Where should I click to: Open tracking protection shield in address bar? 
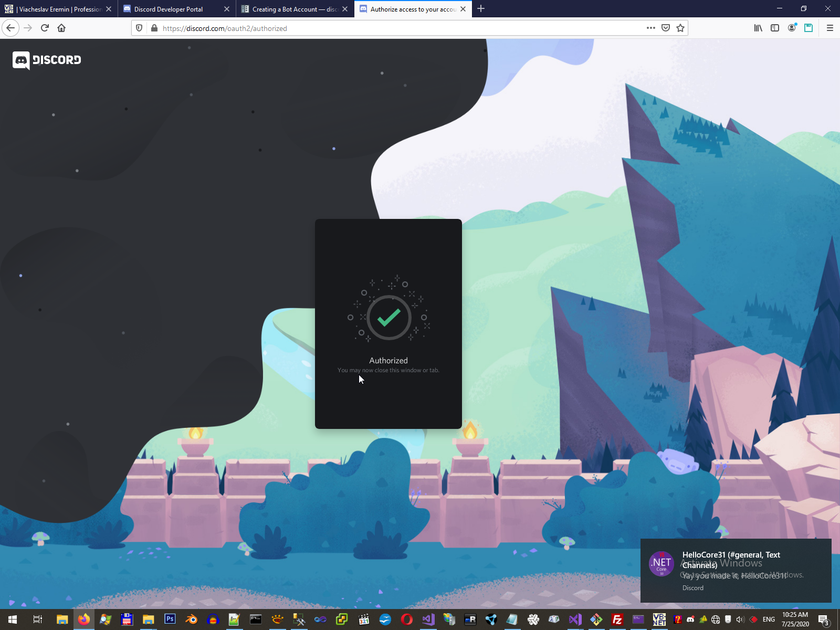pyautogui.click(x=139, y=28)
